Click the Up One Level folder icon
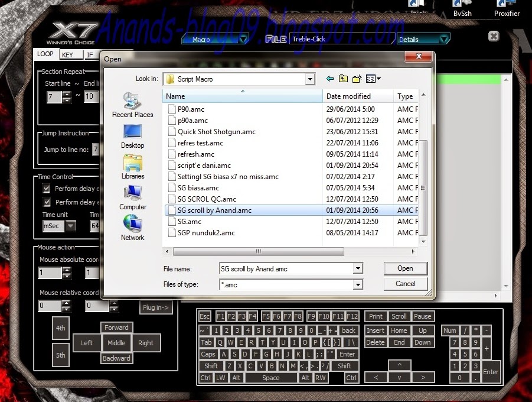This screenshot has height=402, width=532. [x=343, y=78]
